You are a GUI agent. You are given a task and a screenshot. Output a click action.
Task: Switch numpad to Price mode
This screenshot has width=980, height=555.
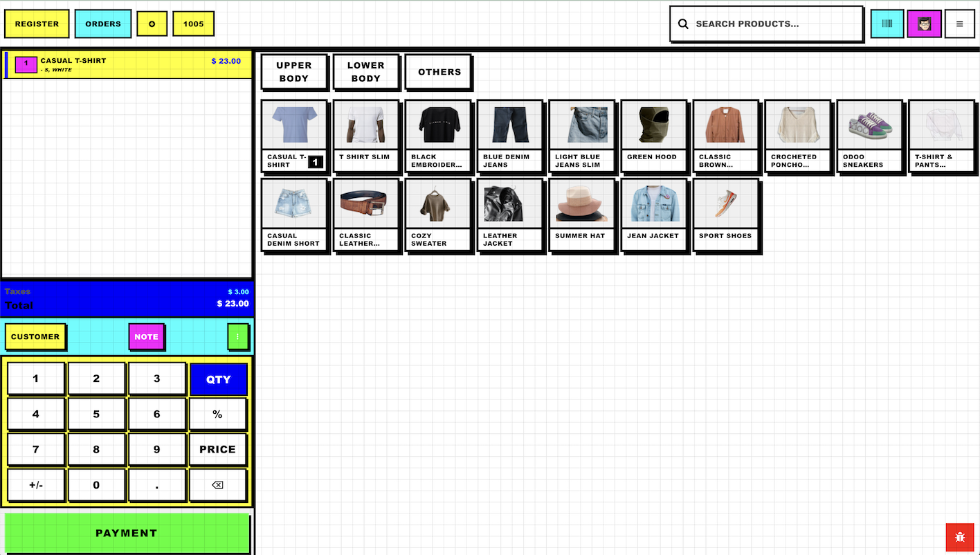coord(218,450)
